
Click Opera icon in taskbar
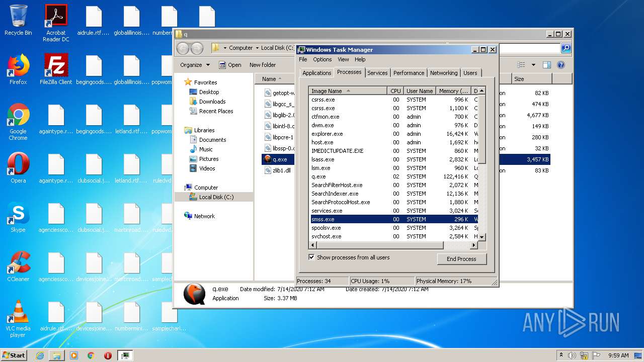(x=108, y=355)
